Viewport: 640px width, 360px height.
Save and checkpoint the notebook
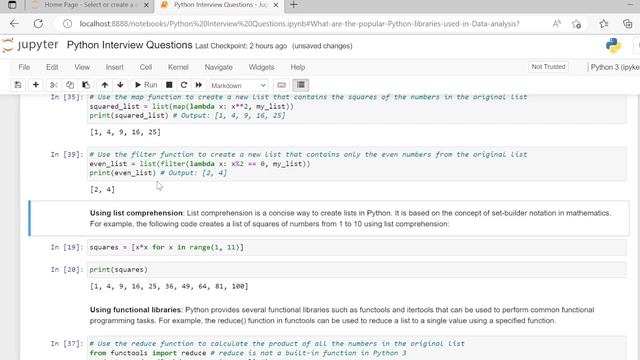[18, 85]
